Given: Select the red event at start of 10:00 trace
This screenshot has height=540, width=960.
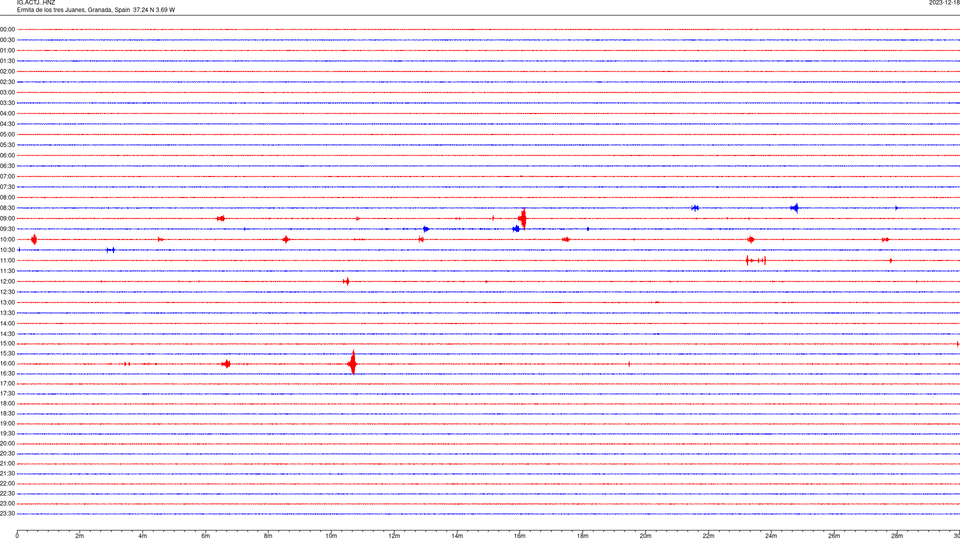Looking at the screenshot, I should click(x=34, y=239).
